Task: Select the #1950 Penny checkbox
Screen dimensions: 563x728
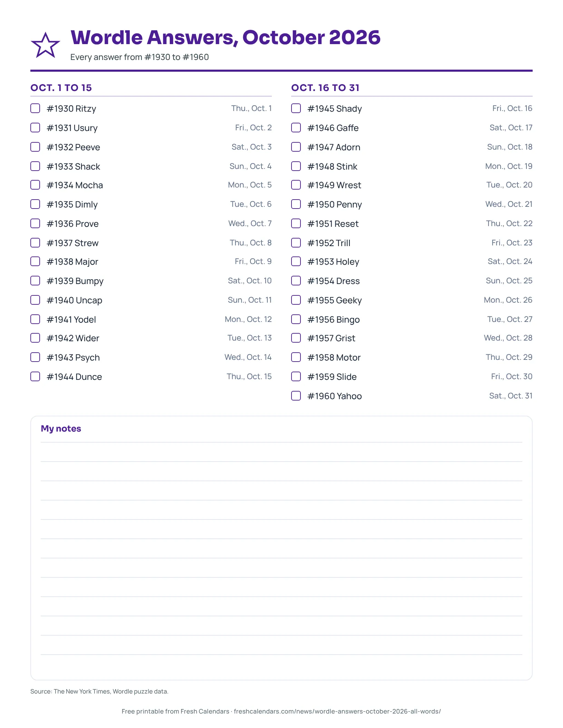Action: coord(296,204)
